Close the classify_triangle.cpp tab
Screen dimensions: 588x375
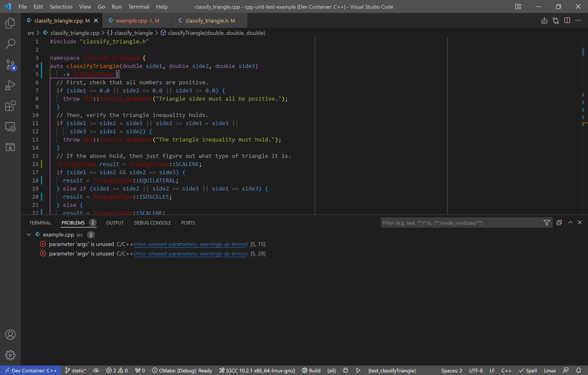click(96, 20)
